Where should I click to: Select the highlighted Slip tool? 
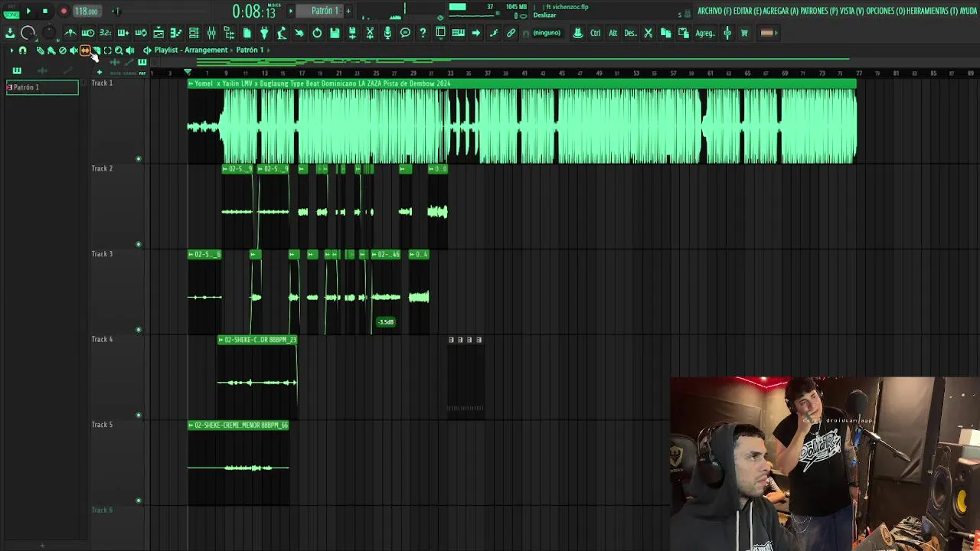(85, 50)
